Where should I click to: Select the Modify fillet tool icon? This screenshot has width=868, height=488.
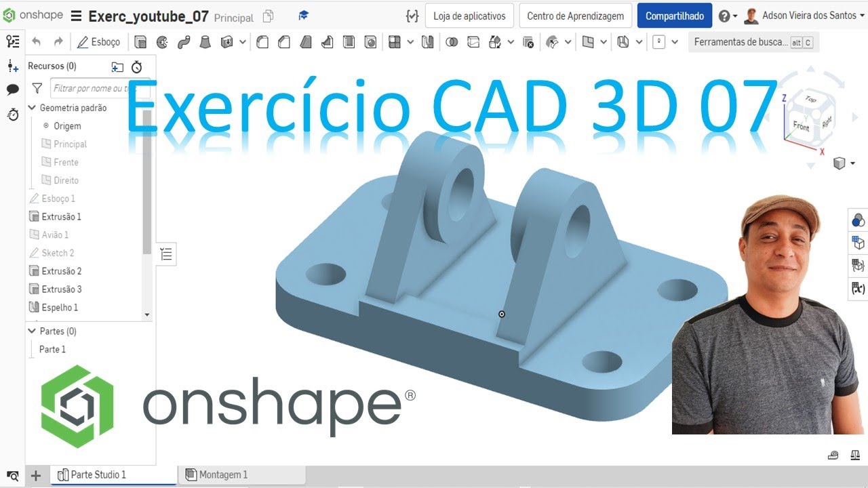553,42
